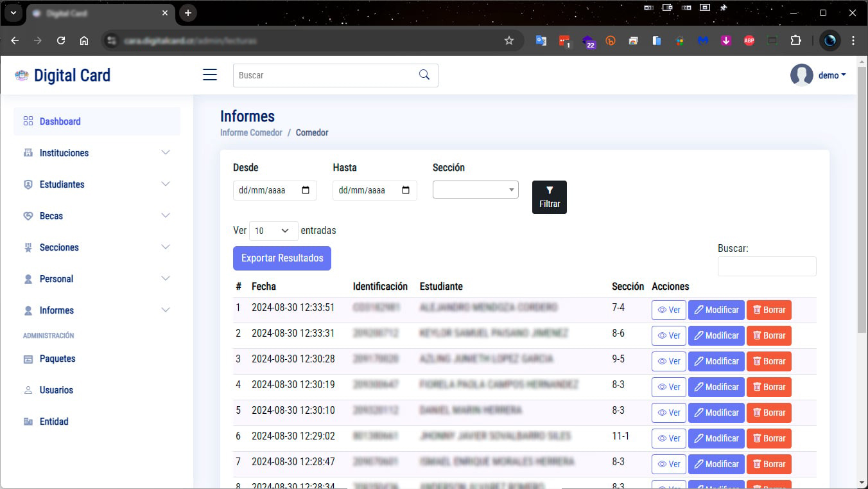Click Ver eye button for row 4
Image resolution: width=868 pixels, height=489 pixels.
click(x=669, y=387)
